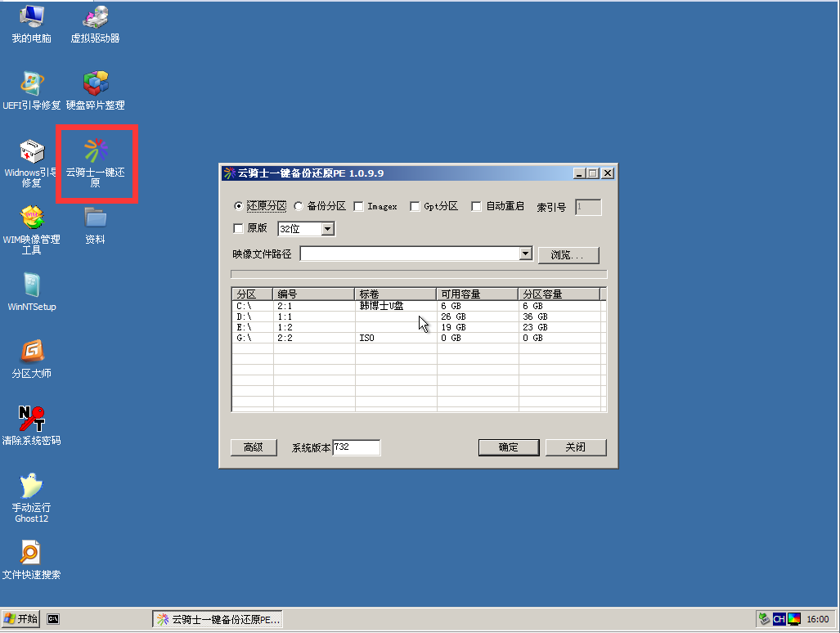
Task: Launch the 虚拟驱动器 desktop icon
Action: point(95,17)
